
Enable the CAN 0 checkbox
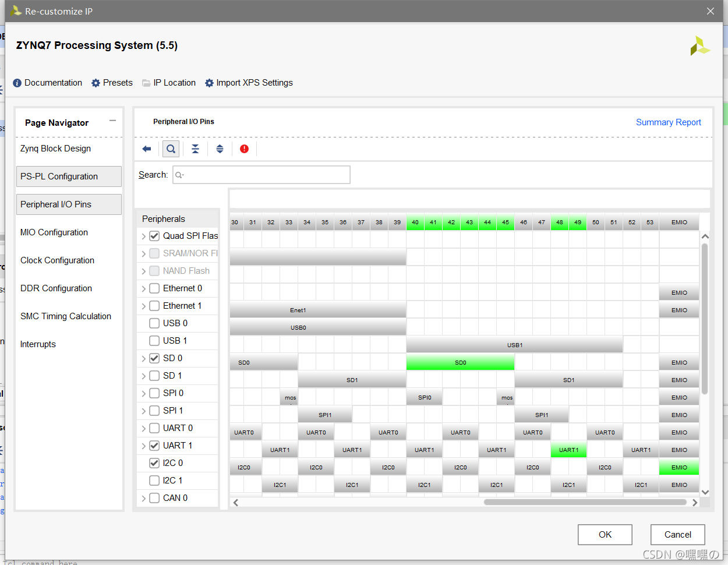(154, 498)
